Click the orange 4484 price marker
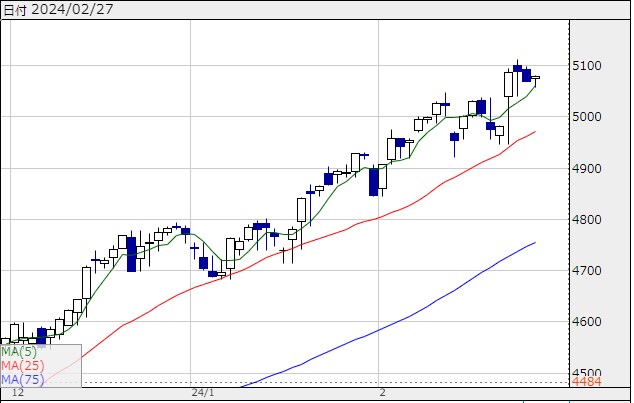The image size is (634, 403). (x=587, y=382)
